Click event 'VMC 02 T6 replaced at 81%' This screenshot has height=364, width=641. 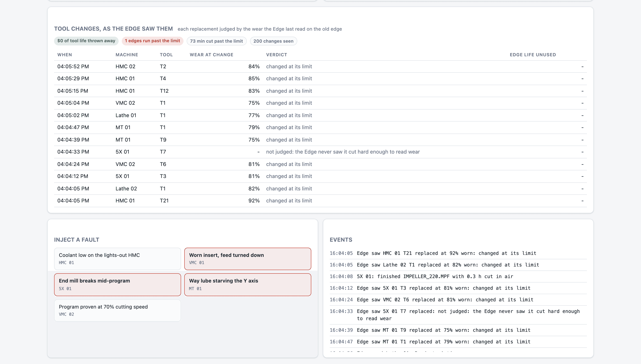click(458, 300)
